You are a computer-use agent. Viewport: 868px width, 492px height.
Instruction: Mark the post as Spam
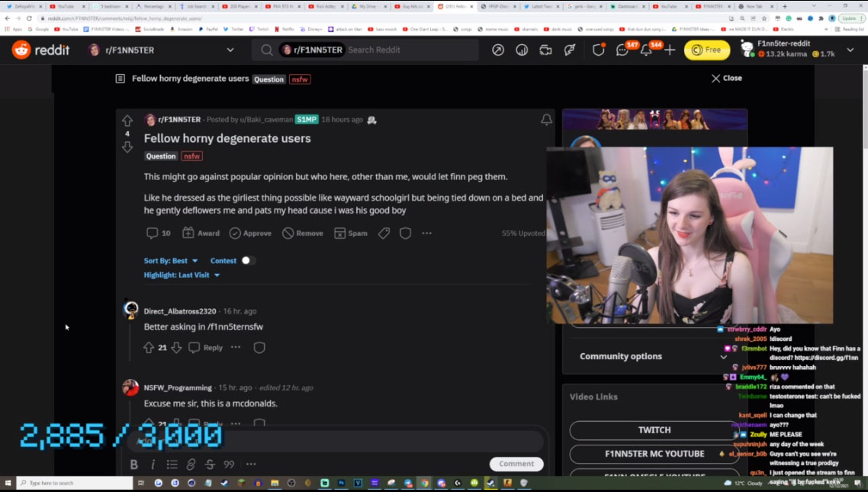350,233
